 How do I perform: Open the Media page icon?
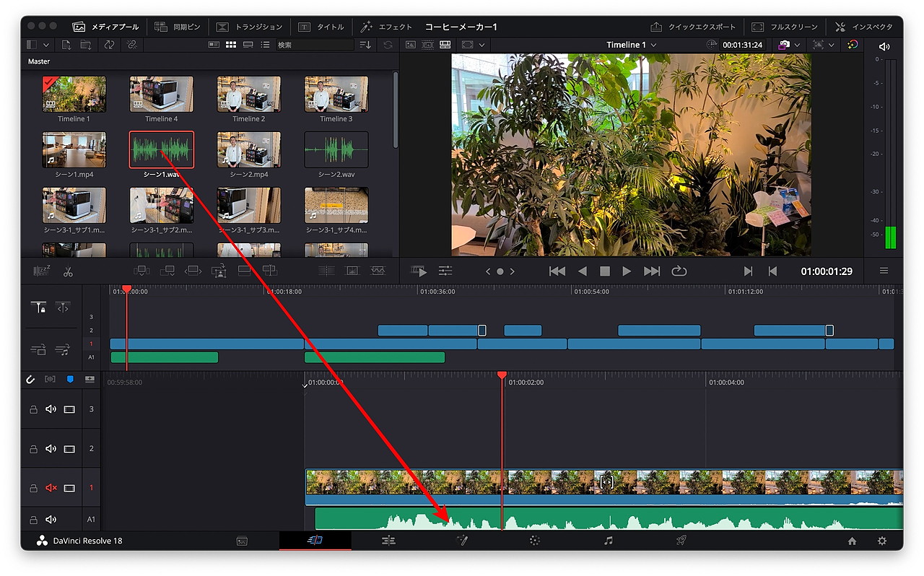coord(243,541)
